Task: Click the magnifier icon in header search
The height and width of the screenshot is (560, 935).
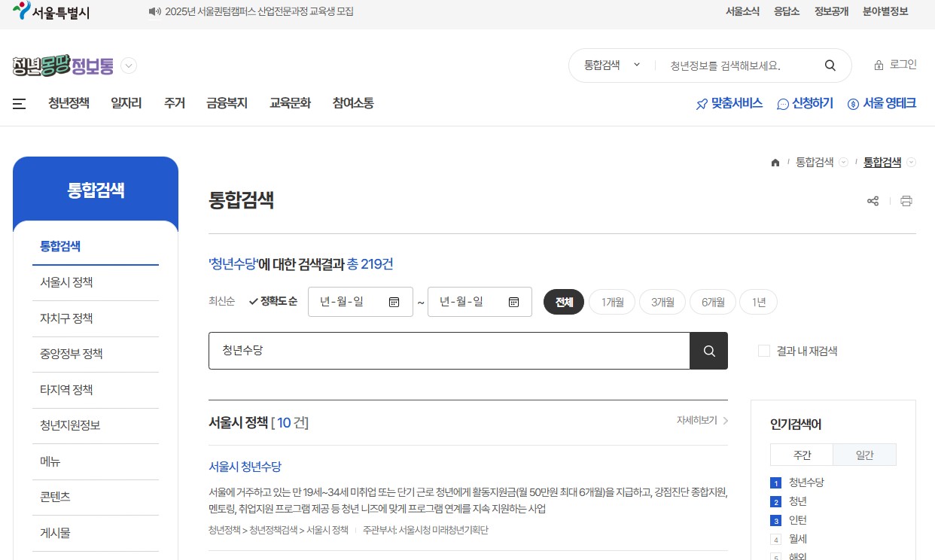Action: pyautogui.click(x=830, y=65)
